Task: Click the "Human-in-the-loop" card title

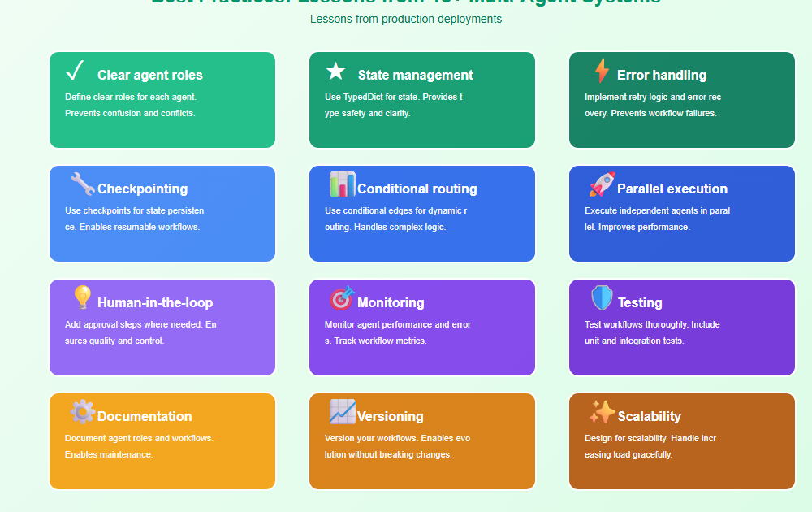Action: click(155, 302)
